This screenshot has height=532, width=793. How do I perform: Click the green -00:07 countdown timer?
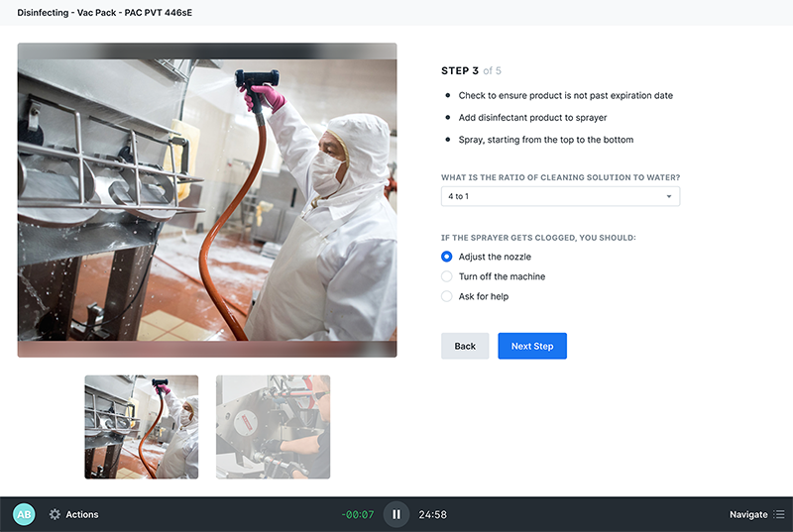(x=358, y=514)
